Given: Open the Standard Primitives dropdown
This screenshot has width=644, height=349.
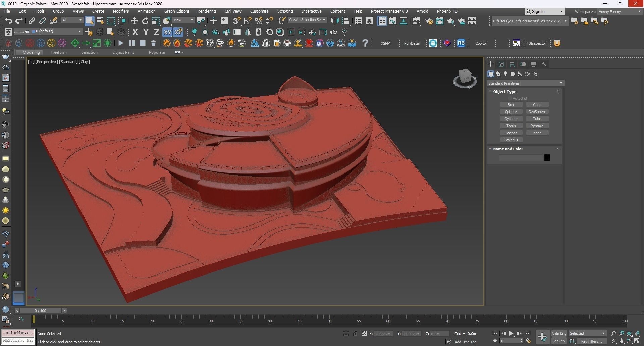Looking at the screenshot, I should coord(525,83).
